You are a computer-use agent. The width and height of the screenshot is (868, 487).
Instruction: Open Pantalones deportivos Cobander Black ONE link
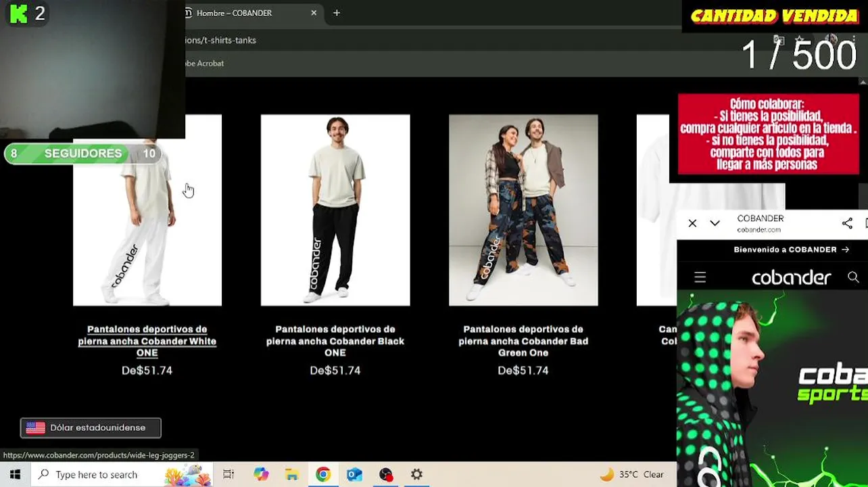[335, 341]
